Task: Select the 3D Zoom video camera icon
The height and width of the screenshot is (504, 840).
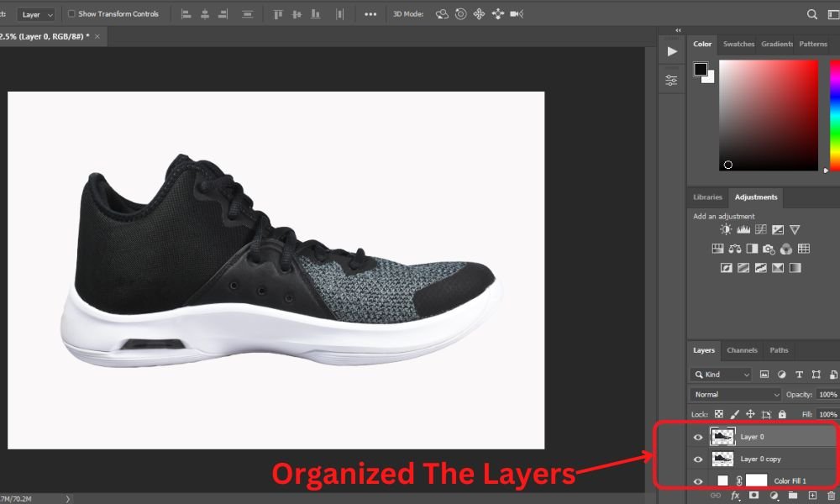Action: point(517,14)
